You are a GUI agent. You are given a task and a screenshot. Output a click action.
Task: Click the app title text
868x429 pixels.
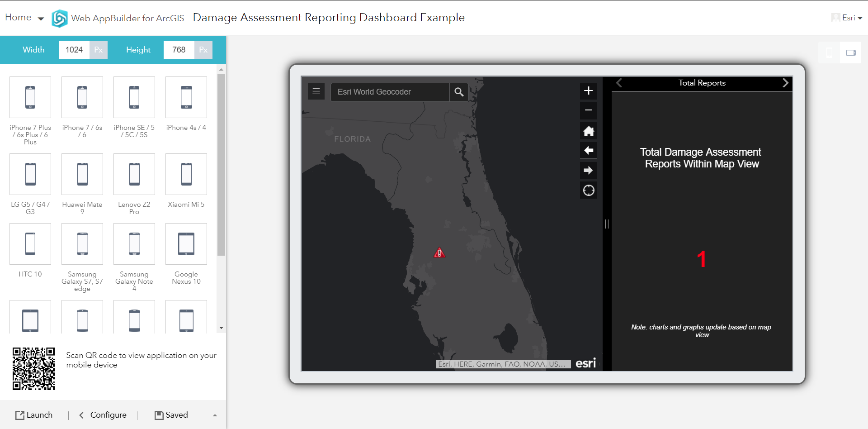tap(329, 18)
